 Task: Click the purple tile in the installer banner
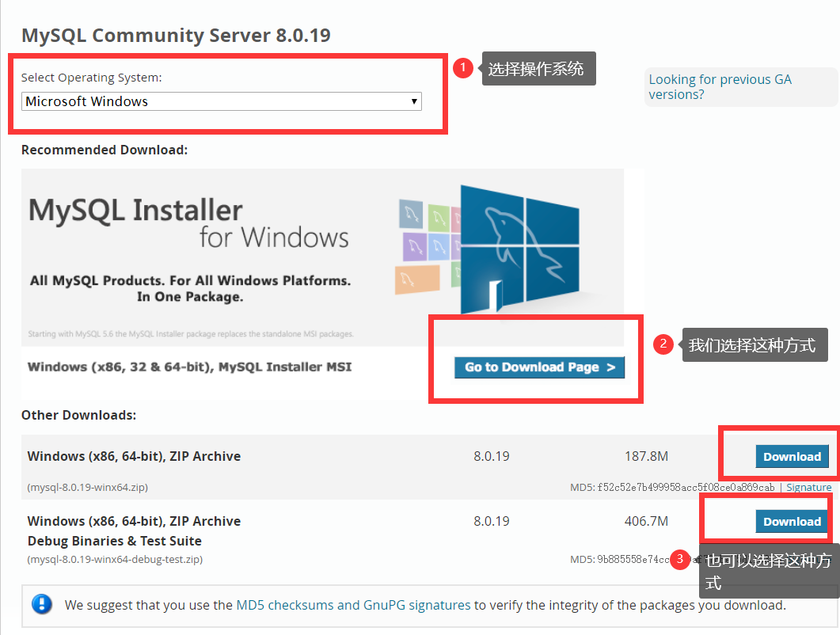[x=415, y=246]
